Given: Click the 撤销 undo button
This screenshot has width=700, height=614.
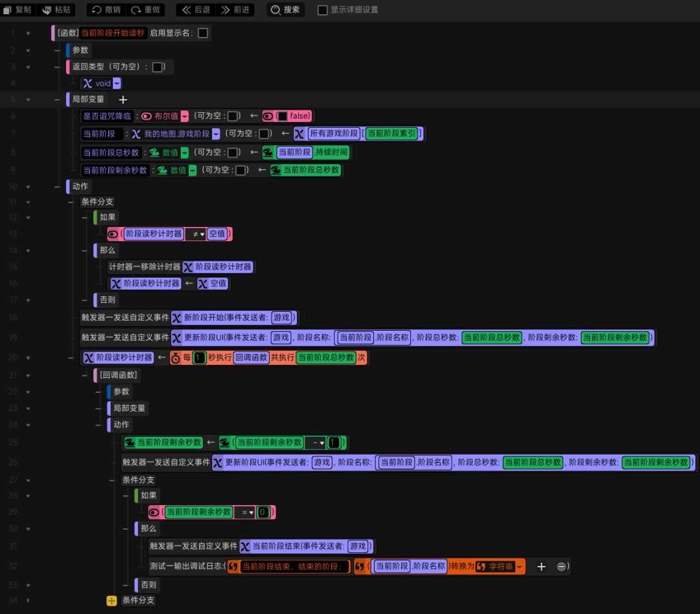Looking at the screenshot, I should coord(106,9).
